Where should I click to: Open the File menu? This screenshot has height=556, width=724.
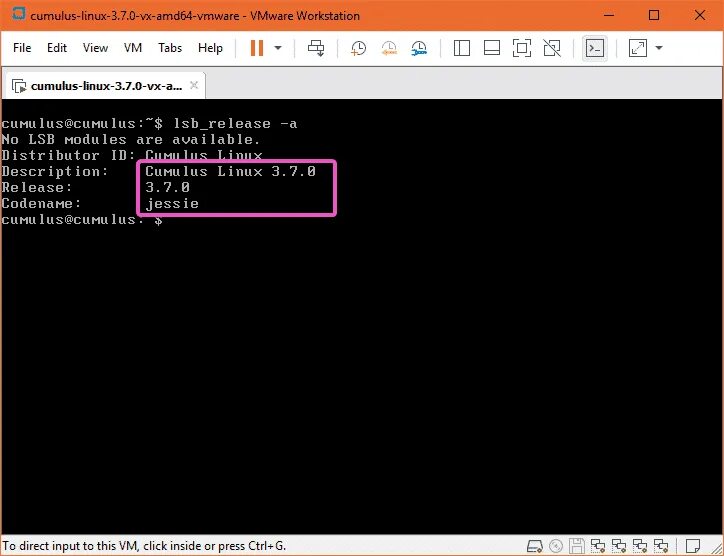22,48
